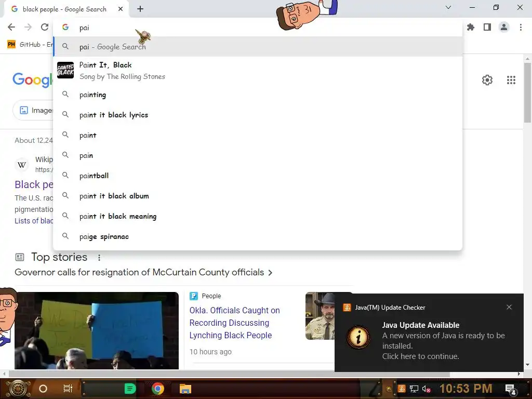The image size is (532, 399).
Task: Open the network tray icon
Action: pyautogui.click(x=414, y=389)
